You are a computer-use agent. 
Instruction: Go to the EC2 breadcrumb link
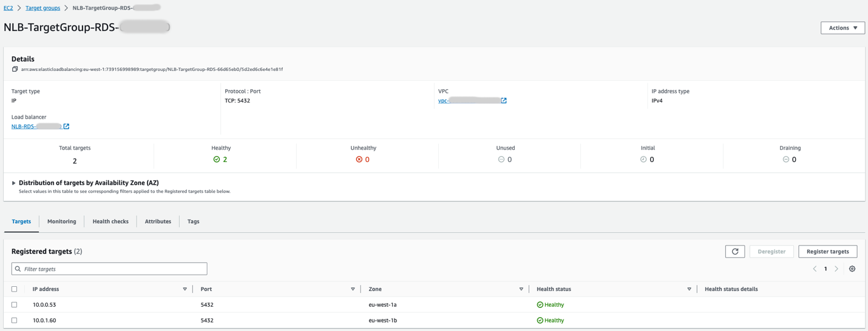click(8, 8)
